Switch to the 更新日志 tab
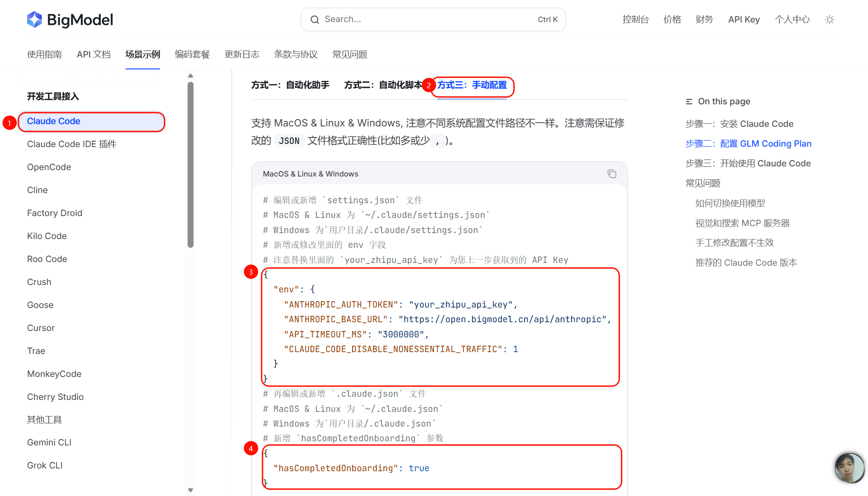The height and width of the screenshot is (496, 868). pyautogui.click(x=242, y=54)
